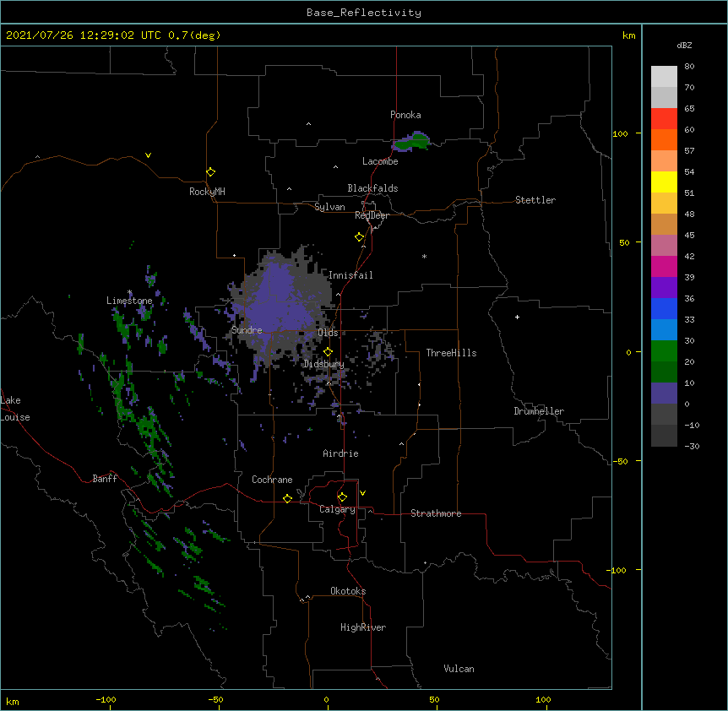Image resolution: width=728 pixels, height=711 pixels.
Task: Click the RockyMH label
Action: 207,192
